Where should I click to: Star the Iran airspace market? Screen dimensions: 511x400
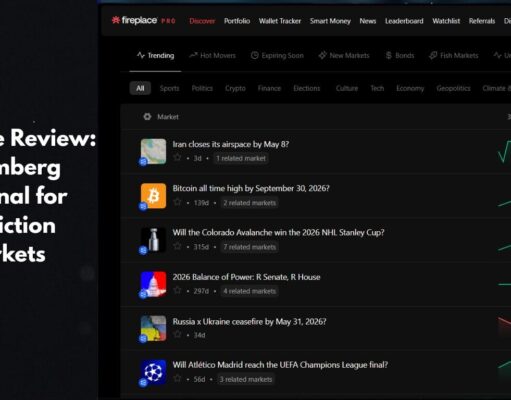tap(177, 157)
